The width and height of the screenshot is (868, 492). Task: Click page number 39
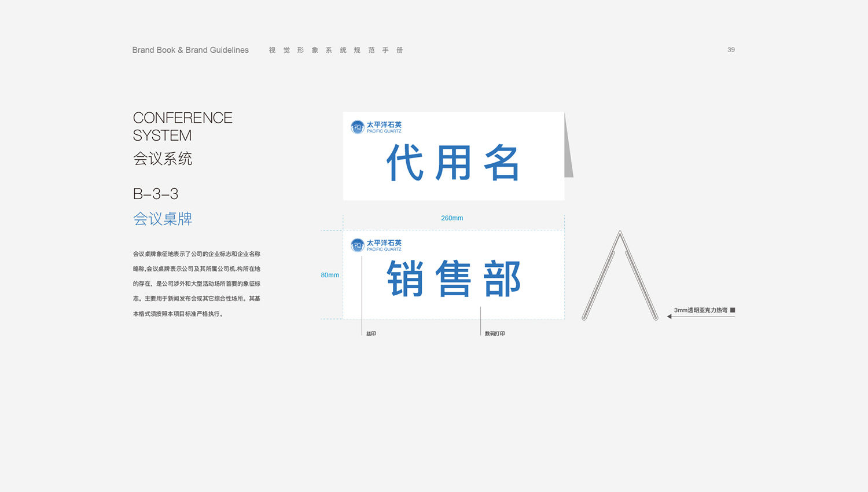(x=731, y=50)
